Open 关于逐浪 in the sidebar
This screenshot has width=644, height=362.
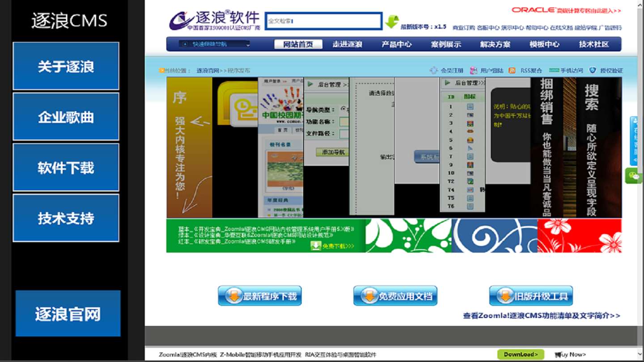66,66
